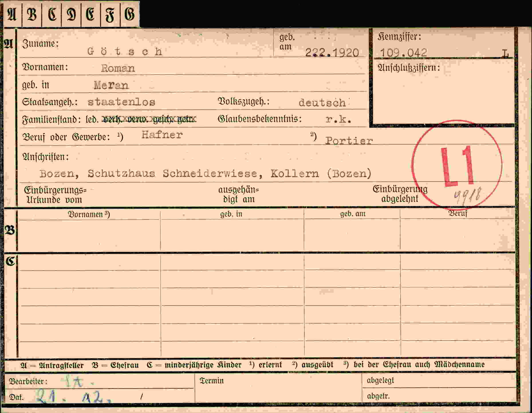Screen dimensions: 532x413
Task: Click the footnote "1) erlernt"
Action: pos(265,365)
